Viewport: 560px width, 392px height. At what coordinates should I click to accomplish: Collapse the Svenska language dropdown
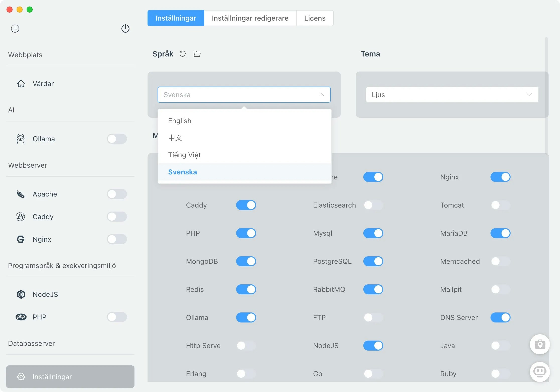[244, 95]
